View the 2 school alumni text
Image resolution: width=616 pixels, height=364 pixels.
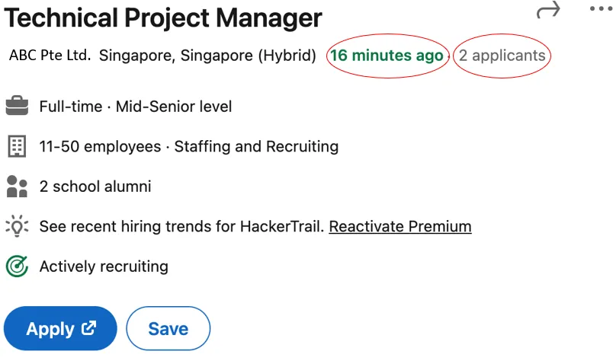tap(95, 187)
